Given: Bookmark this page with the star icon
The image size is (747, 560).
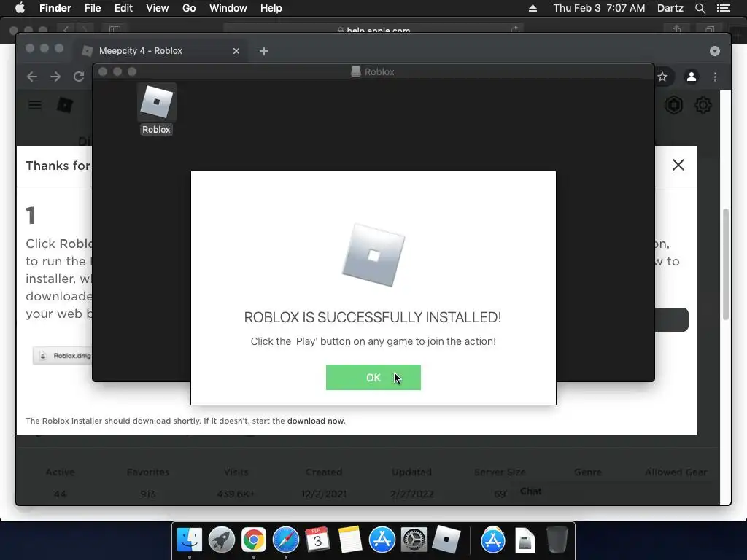Looking at the screenshot, I should point(662,77).
